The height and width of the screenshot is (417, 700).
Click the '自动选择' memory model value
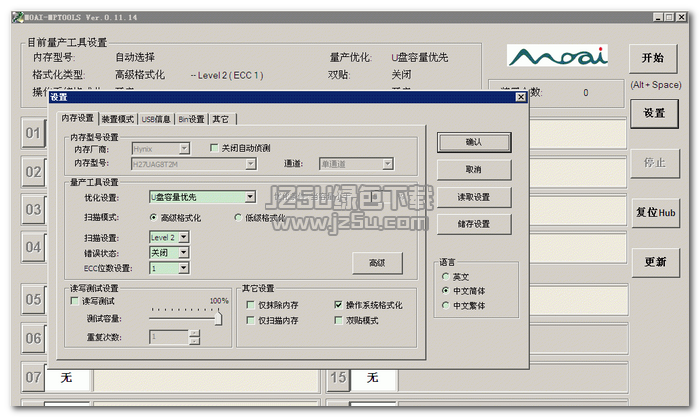pyautogui.click(x=135, y=57)
